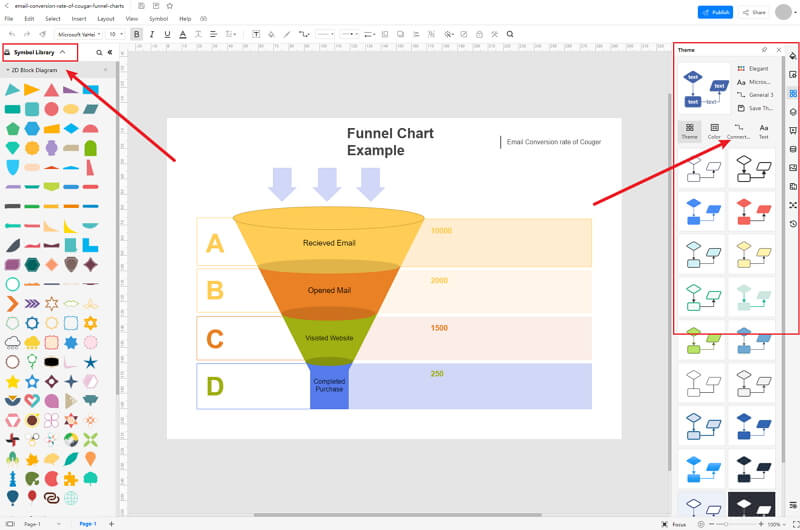Pin the Theme panel
Image resolution: width=800 pixels, height=530 pixels.
tap(764, 49)
